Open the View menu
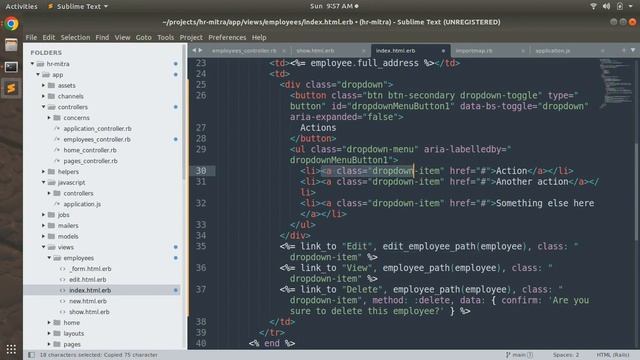Screen dimensions: 640x360 click(122, 37)
